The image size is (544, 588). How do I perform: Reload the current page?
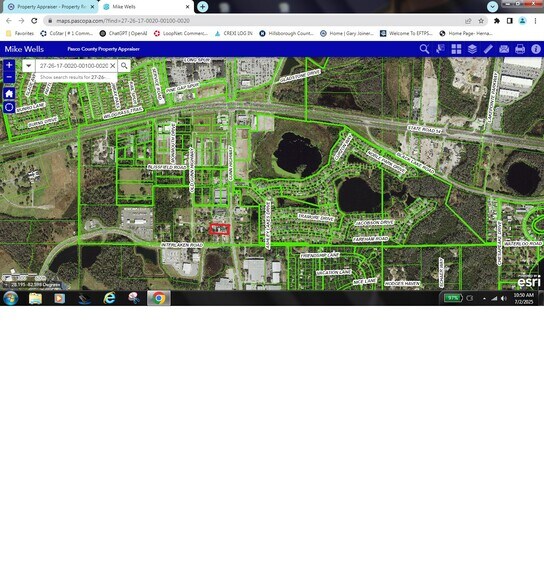[34, 21]
